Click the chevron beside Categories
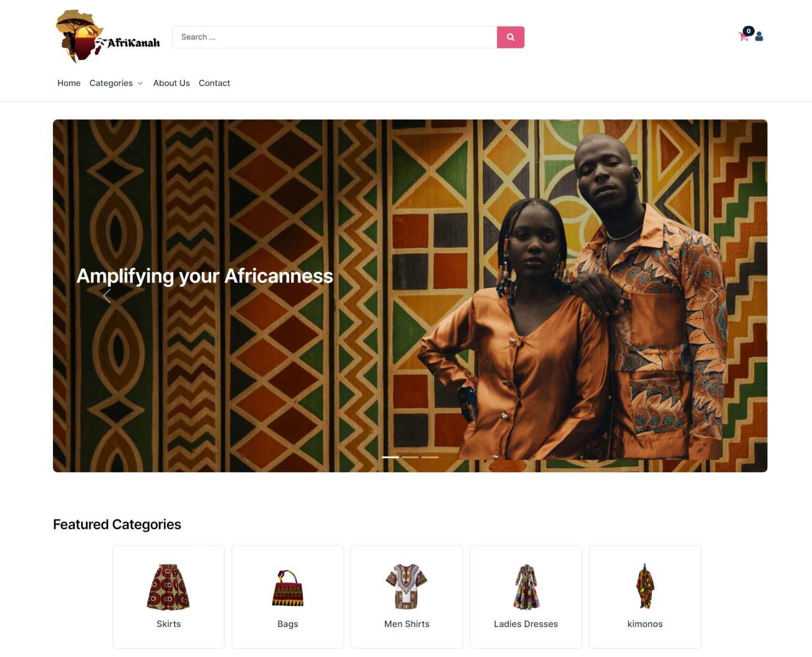Image resolution: width=812 pixels, height=657 pixels. click(140, 84)
